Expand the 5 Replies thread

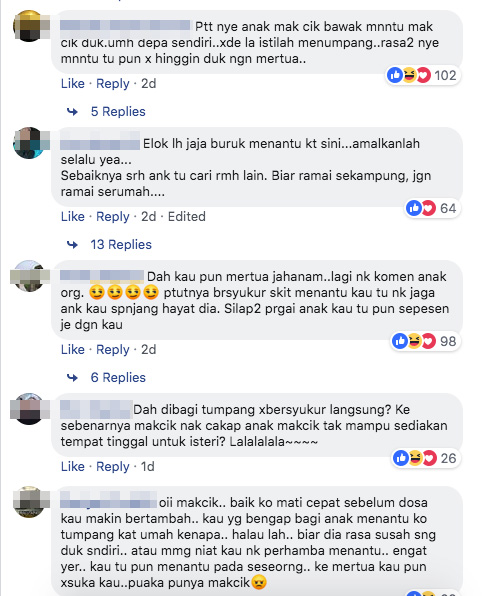[118, 112]
